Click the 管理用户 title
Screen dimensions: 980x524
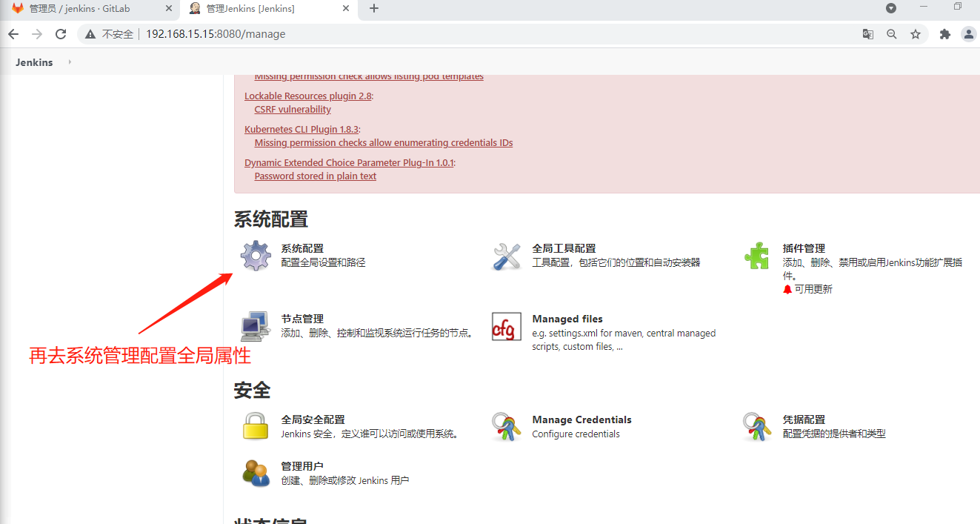[x=302, y=466]
